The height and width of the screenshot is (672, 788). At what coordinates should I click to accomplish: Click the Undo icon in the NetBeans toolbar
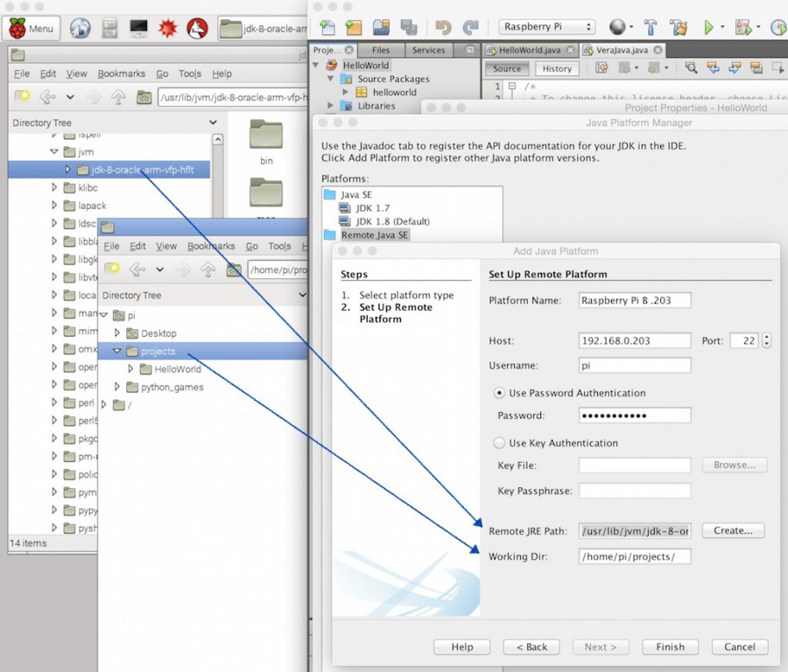(x=443, y=26)
